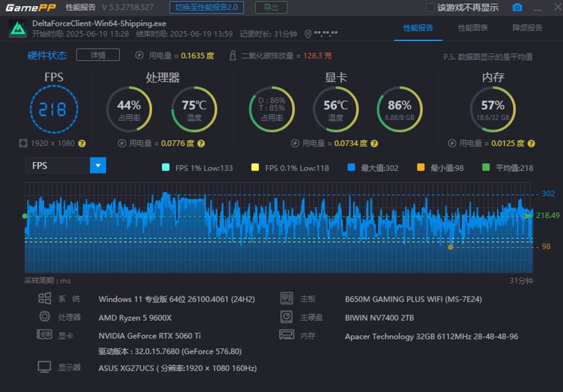Click help icon beside 1920 × 1080 resolution
Image resolution: width=563 pixels, height=392 pixels.
point(82,143)
